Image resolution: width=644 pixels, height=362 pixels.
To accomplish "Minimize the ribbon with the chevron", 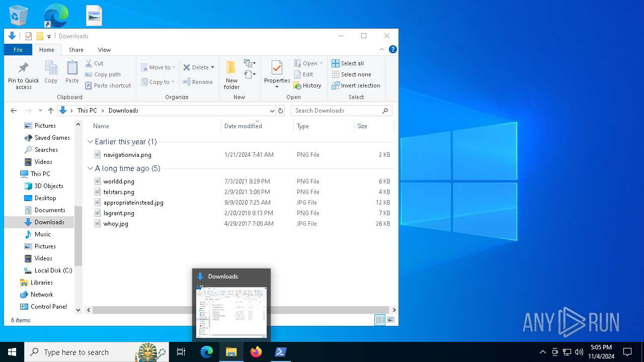I will click(382, 49).
